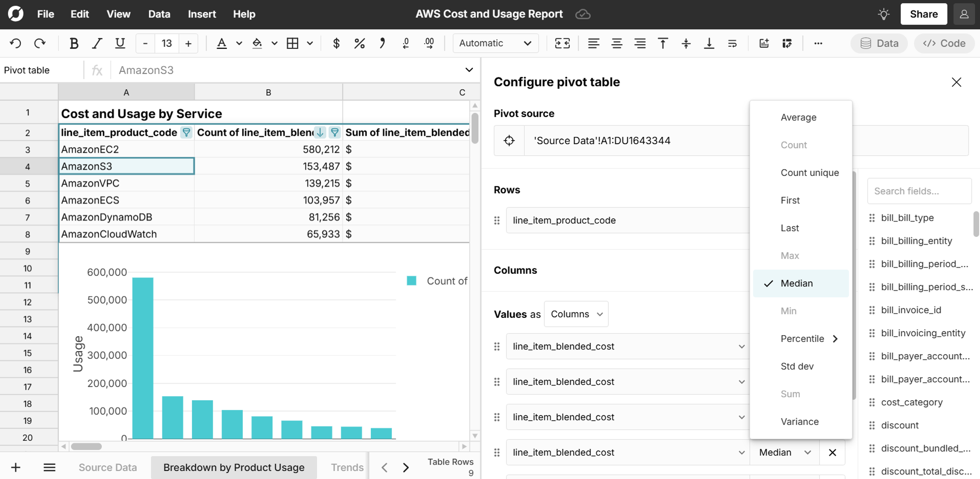Open the Edit menu
980x479 pixels.
(x=79, y=14)
